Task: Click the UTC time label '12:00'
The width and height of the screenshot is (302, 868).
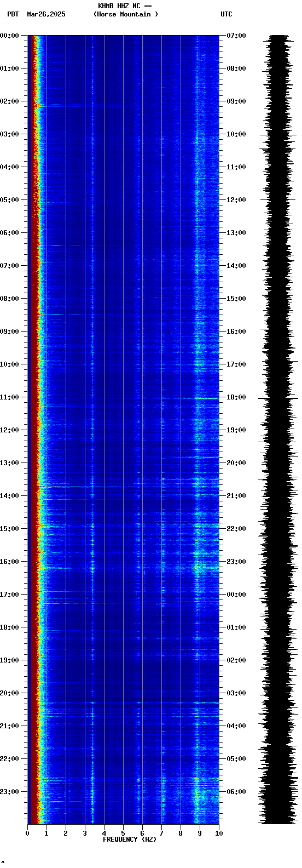Action: [x=236, y=200]
